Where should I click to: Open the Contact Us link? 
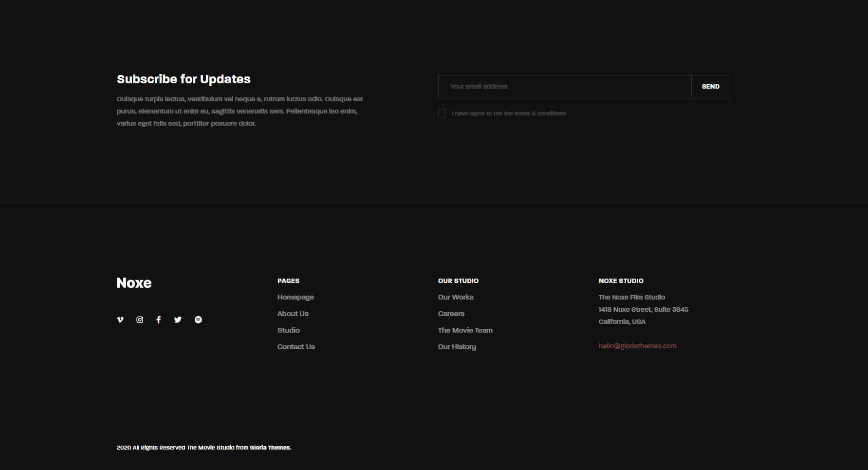pos(296,347)
